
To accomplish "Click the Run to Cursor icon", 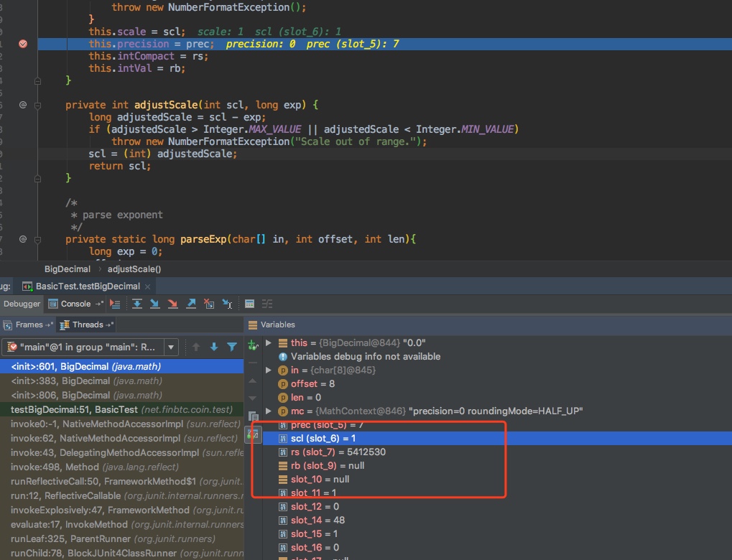I will click(227, 304).
